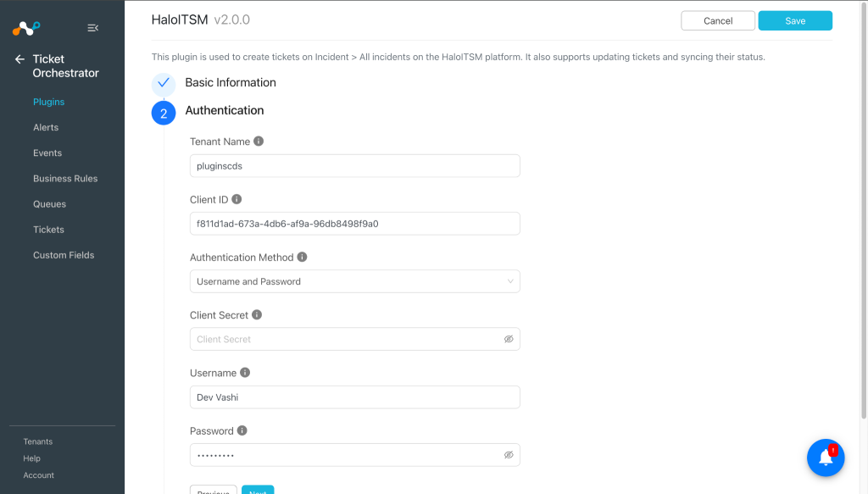Open the Client Secret info icon
This screenshot has width=868, height=494.
tap(257, 314)
